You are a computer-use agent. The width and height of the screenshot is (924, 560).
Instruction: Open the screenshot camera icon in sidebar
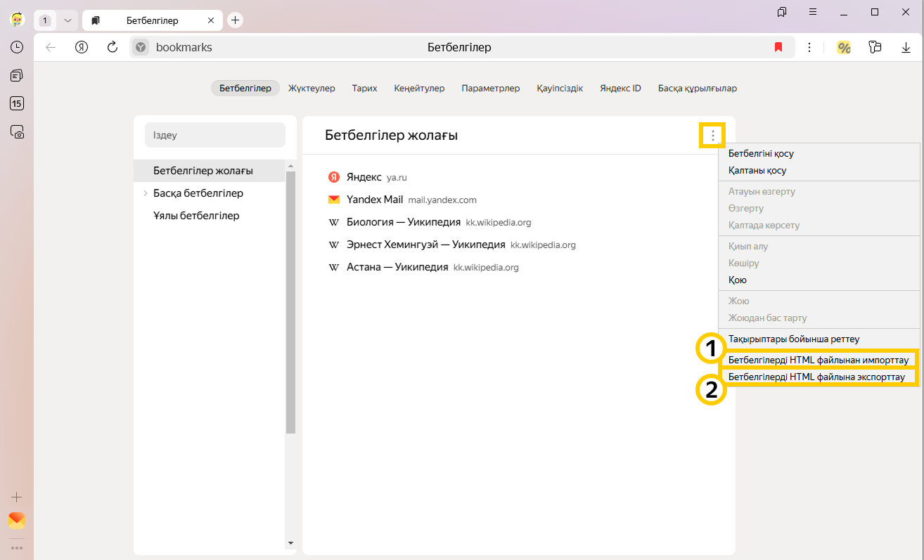coord(17,131)
